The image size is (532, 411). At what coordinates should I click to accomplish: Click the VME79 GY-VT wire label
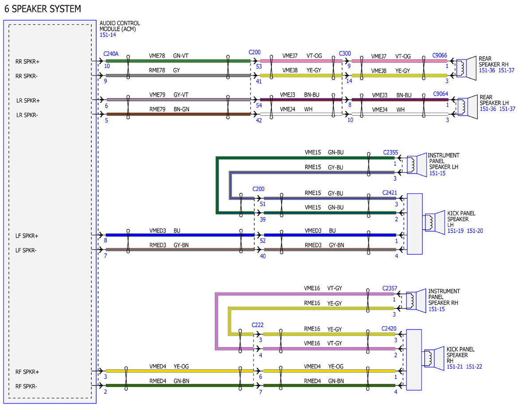click(x=168, y=95)
